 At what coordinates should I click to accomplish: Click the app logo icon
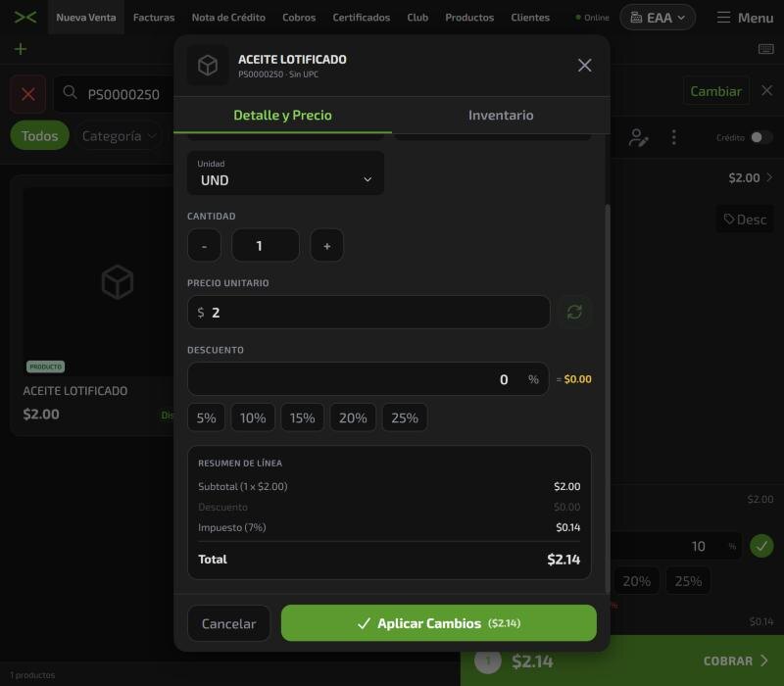(x=25, y=18)
